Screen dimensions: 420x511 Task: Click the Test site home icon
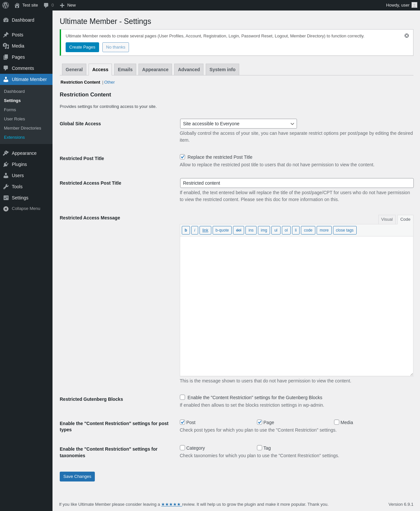click(x=17, y=5)
